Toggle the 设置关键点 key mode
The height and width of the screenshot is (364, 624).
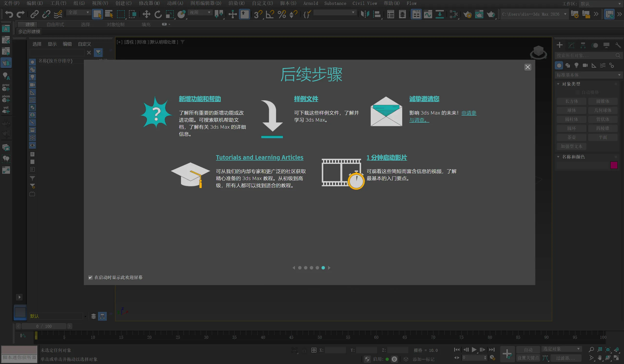coord(528,358)
